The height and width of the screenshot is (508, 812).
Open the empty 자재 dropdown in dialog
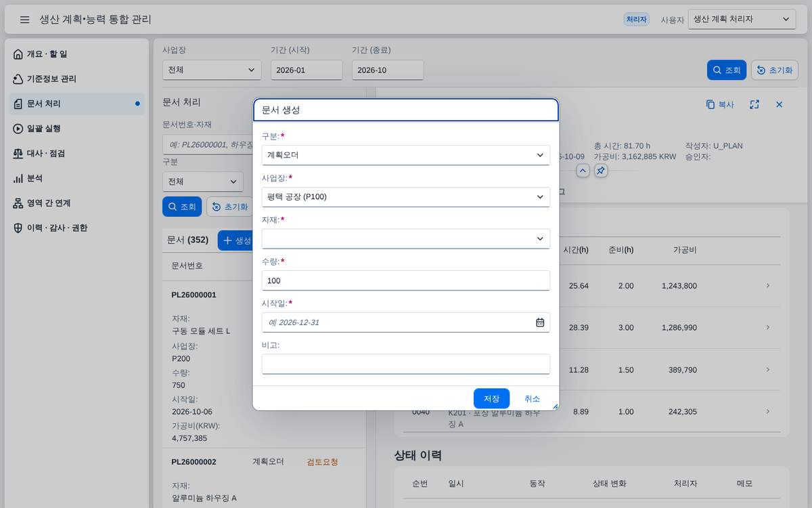click(x=405, y=239)
